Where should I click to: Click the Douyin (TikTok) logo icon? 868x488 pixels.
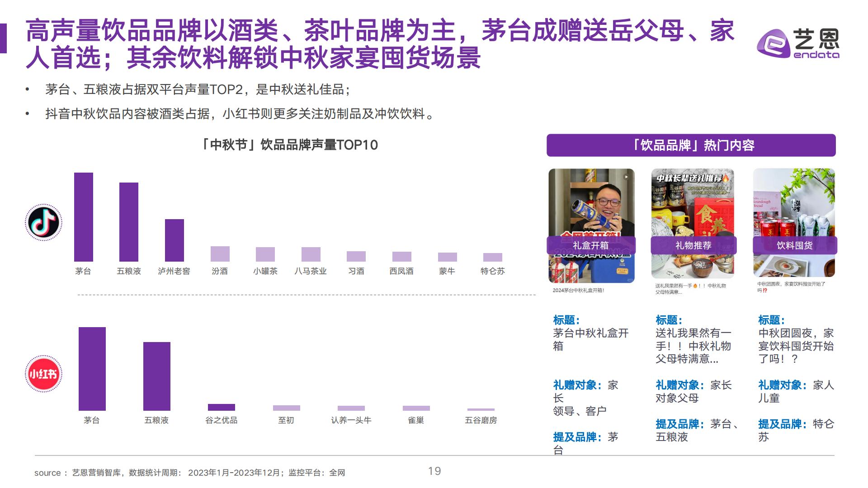(x=43, y=222)
